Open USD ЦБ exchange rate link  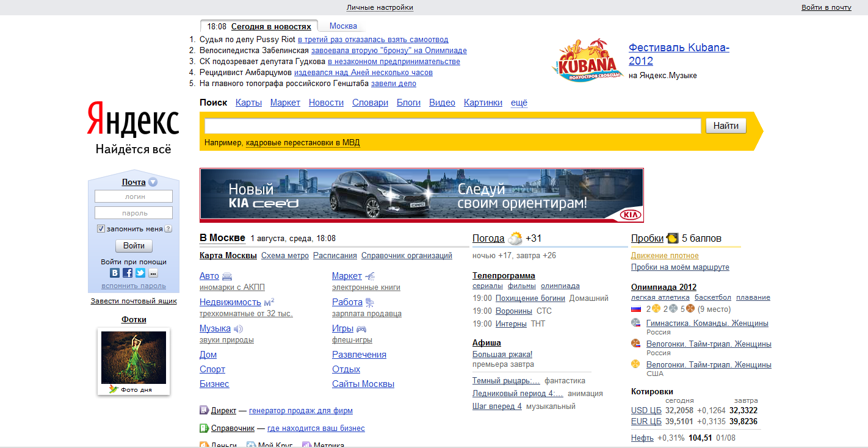646,410
